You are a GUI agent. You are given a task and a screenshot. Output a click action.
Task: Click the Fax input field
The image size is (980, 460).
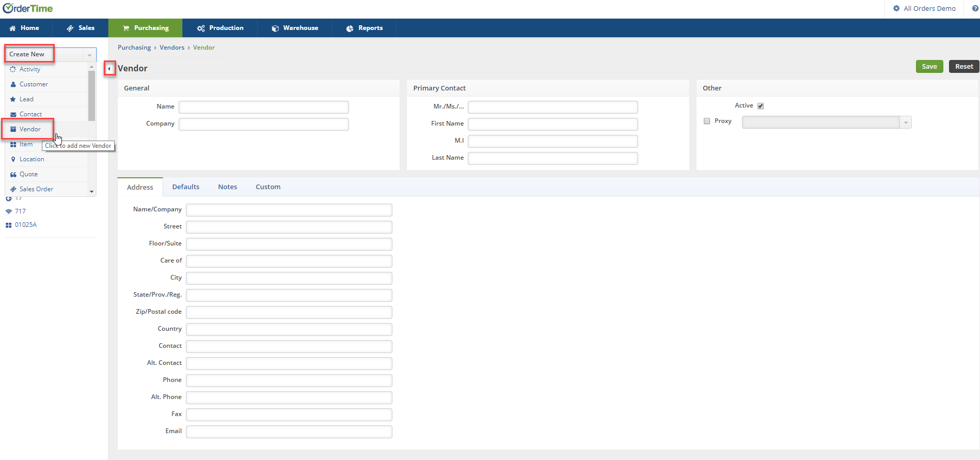[x=289, y=415]
